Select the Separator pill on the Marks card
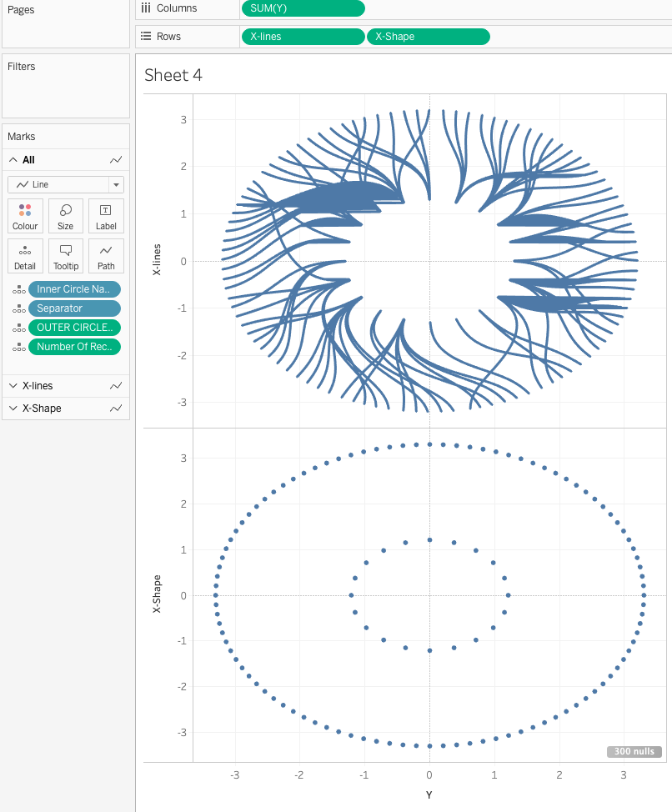672x812 pixels. (x=74, y=308)
